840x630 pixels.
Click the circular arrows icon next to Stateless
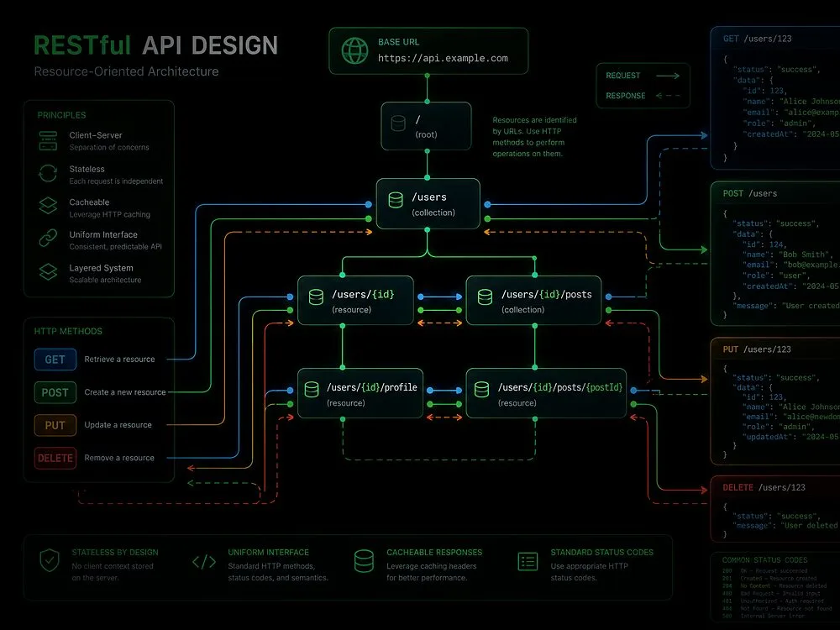[48, 173]
